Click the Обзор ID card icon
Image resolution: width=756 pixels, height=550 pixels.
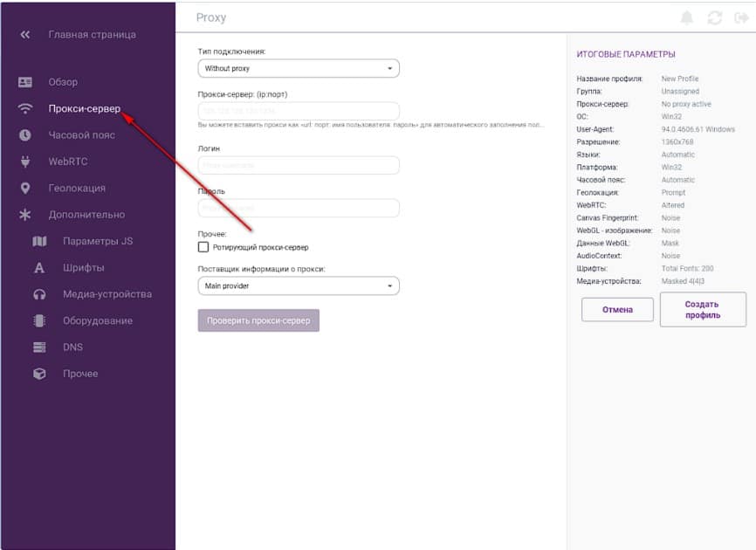(25, 82)
